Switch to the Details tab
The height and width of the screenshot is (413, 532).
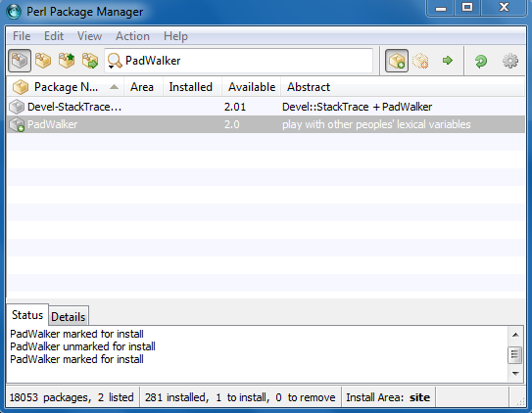(69, 317)
